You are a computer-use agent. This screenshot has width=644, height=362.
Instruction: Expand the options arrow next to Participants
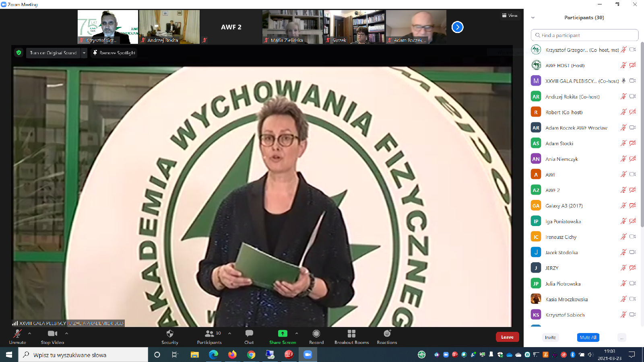tap(229, 333)
